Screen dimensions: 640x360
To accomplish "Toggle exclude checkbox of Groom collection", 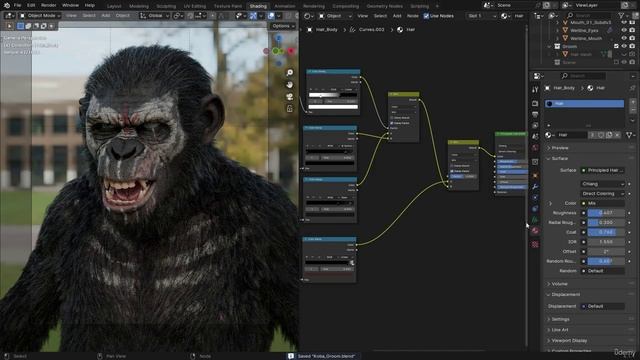I will (616, 46).
